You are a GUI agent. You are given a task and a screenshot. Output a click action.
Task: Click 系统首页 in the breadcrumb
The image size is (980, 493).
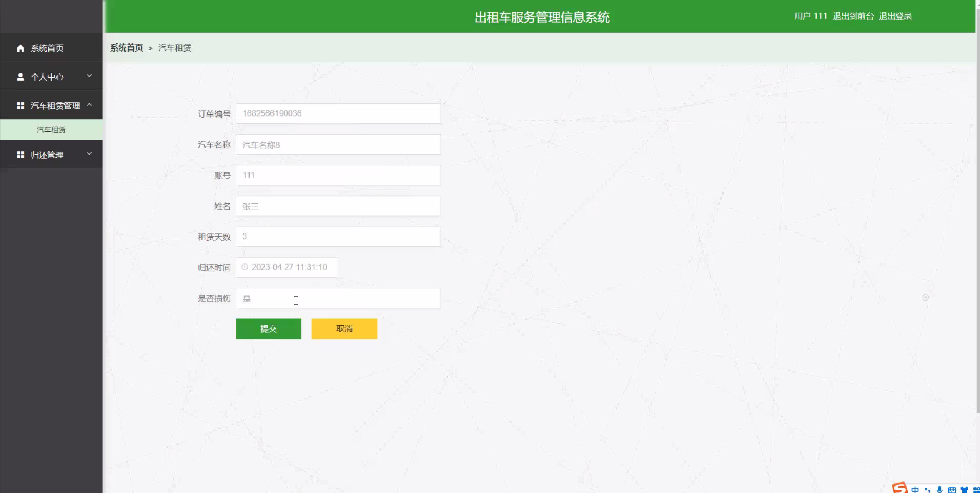tap(126, 48)
